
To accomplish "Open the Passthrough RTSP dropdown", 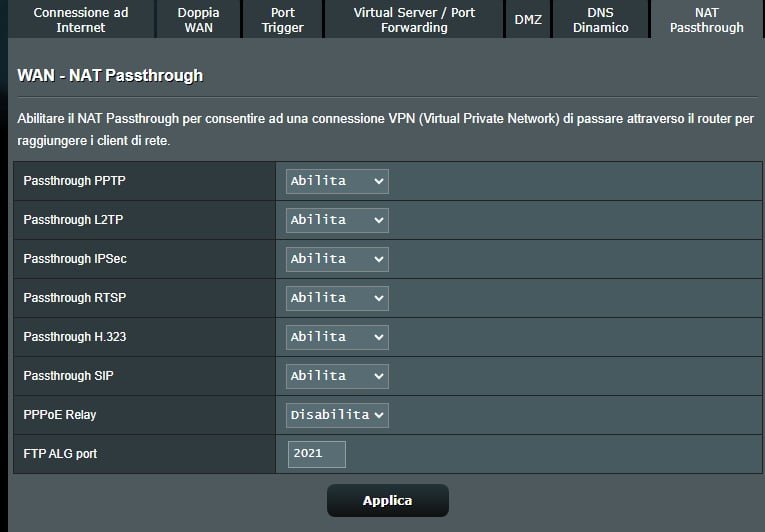I will 337,298.
